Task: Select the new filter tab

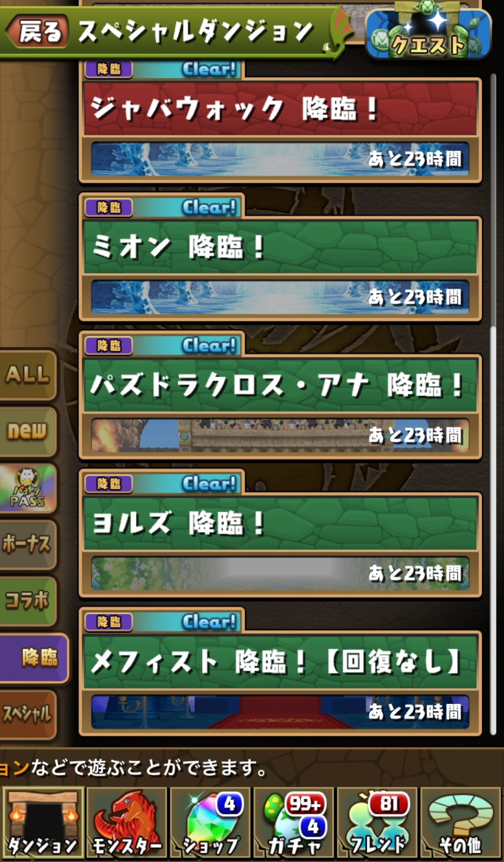Action: (x=28, y=431)
